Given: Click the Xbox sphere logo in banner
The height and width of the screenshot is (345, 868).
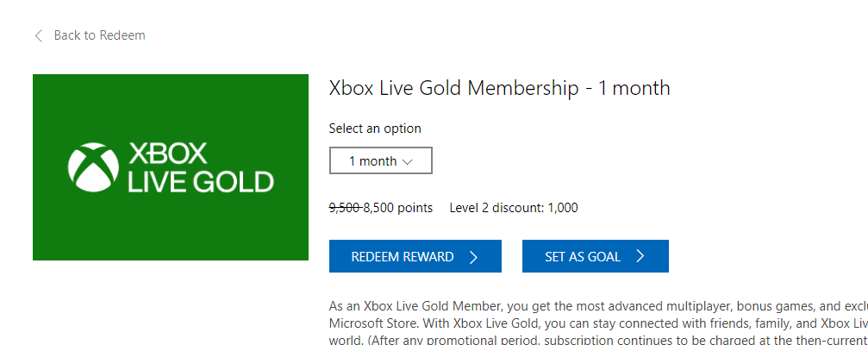Looking at the screenshot, I should (93, 167).
